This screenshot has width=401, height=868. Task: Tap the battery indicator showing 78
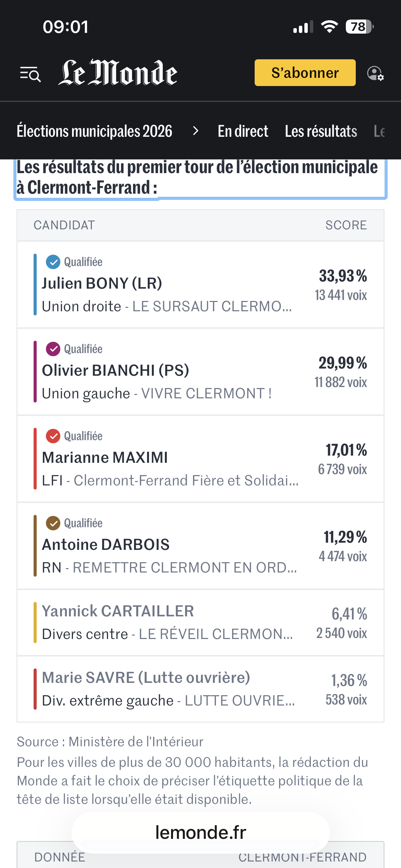tap(360, 27)
